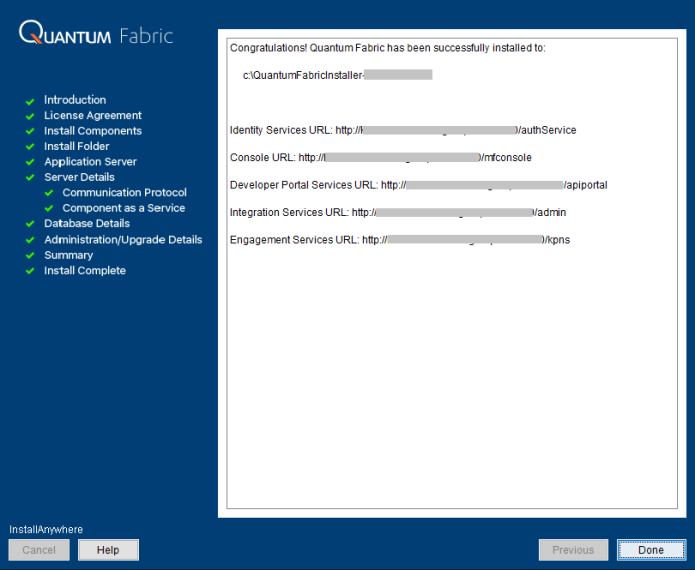695x570 pixels.
Task: Select the Database Details step label
Action: [x=87, y=223]
